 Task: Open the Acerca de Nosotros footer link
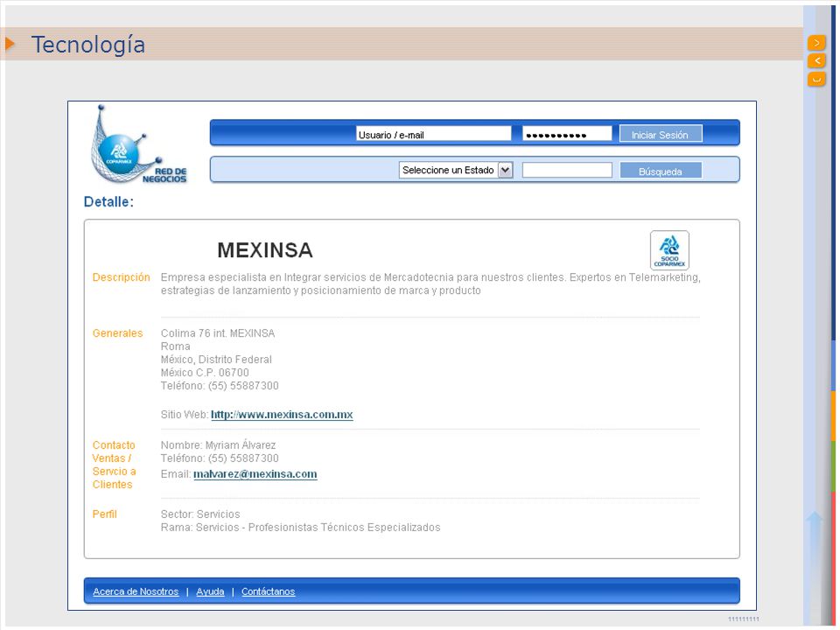point(136,591)
